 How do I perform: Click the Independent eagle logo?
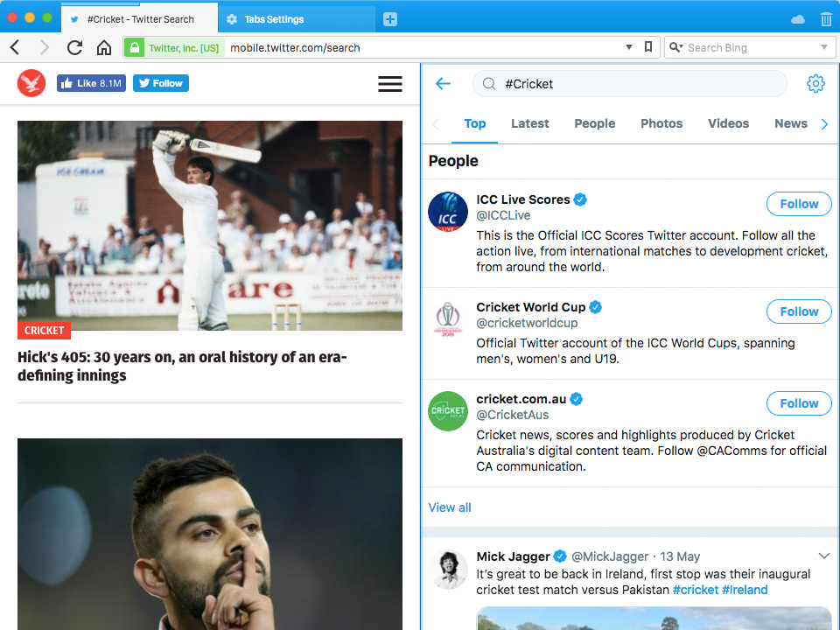click(31, 83)
